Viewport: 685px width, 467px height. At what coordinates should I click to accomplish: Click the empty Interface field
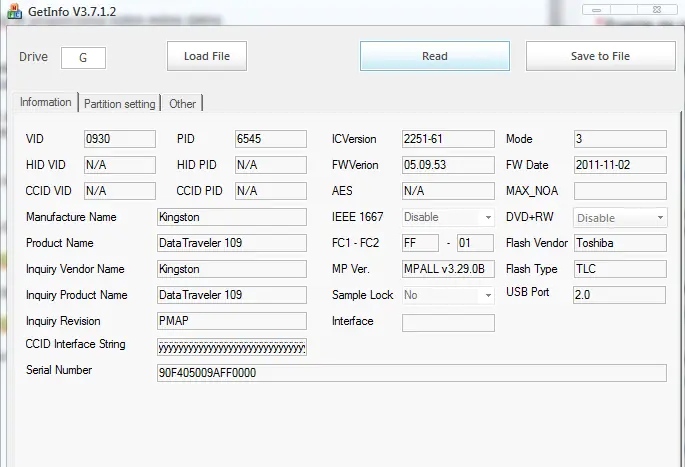(x=448, y=323)
